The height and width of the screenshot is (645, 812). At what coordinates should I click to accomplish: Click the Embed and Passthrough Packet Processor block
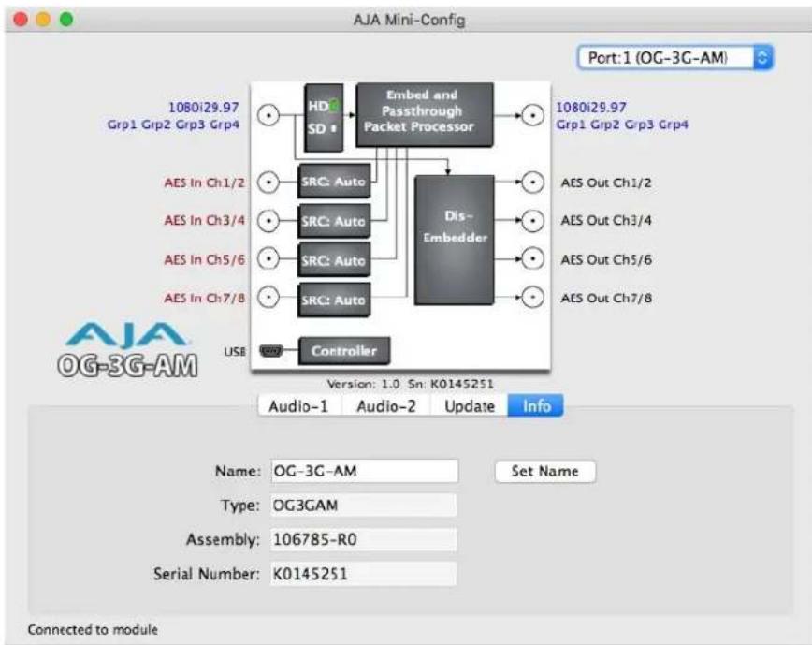tap(425, 114)
